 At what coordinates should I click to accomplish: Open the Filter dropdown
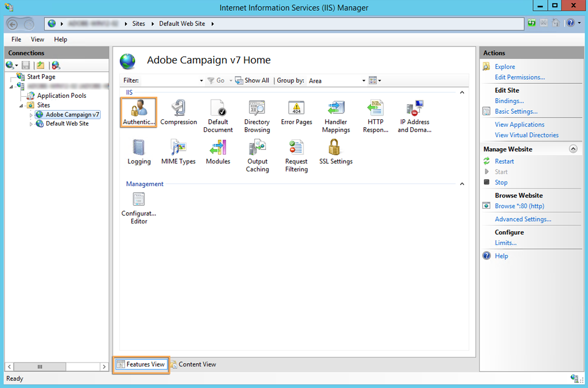pyautogui.click(x=201, y=81)
